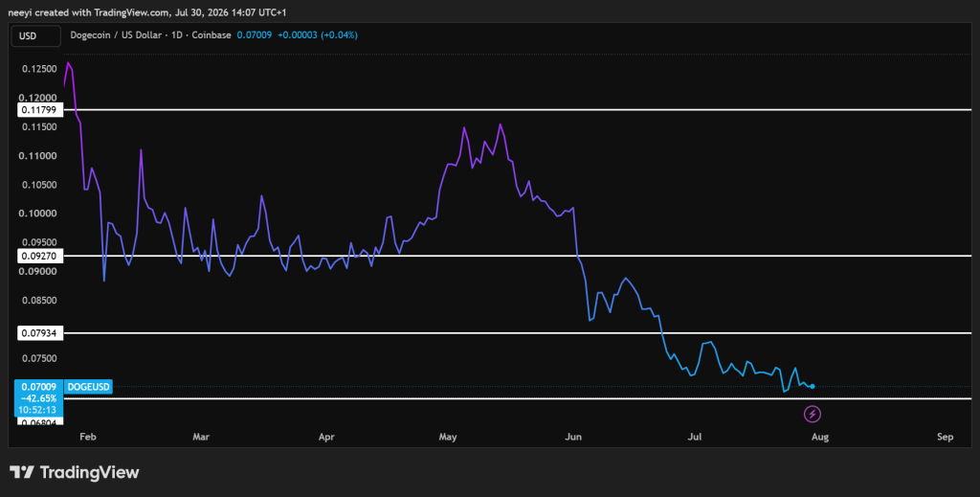Click the 0.08500 price axis label
The height and width of the screenshot is (497, 980).
click(38, 301)
